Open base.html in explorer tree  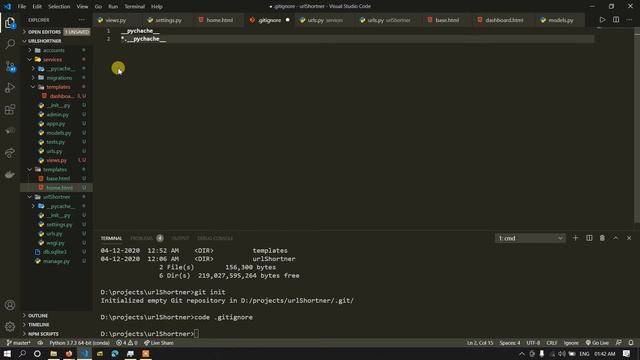point(58,178)
